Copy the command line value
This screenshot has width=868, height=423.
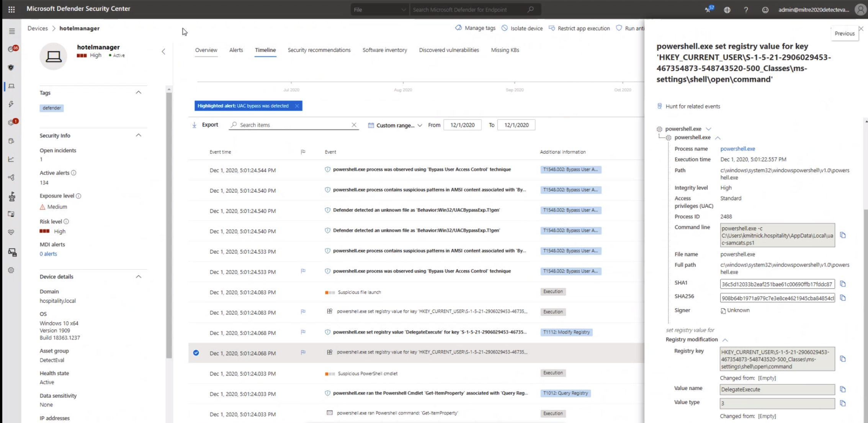tap(843, 235)
